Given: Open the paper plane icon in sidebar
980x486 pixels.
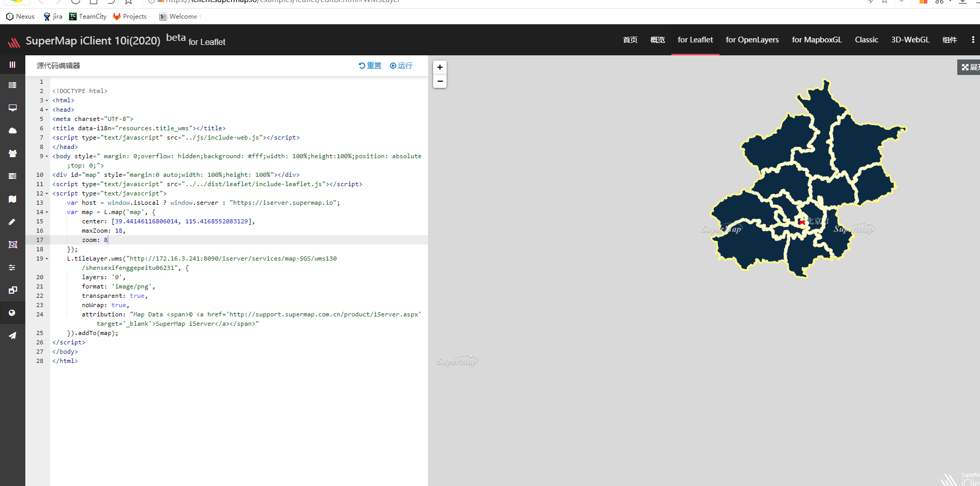Looking at the screenshot, I should pos(12,336).
